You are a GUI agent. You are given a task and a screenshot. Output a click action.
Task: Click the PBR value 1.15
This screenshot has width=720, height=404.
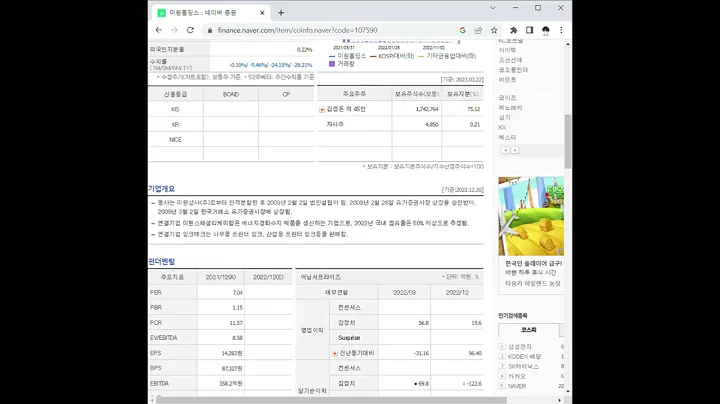coord(237,308)
